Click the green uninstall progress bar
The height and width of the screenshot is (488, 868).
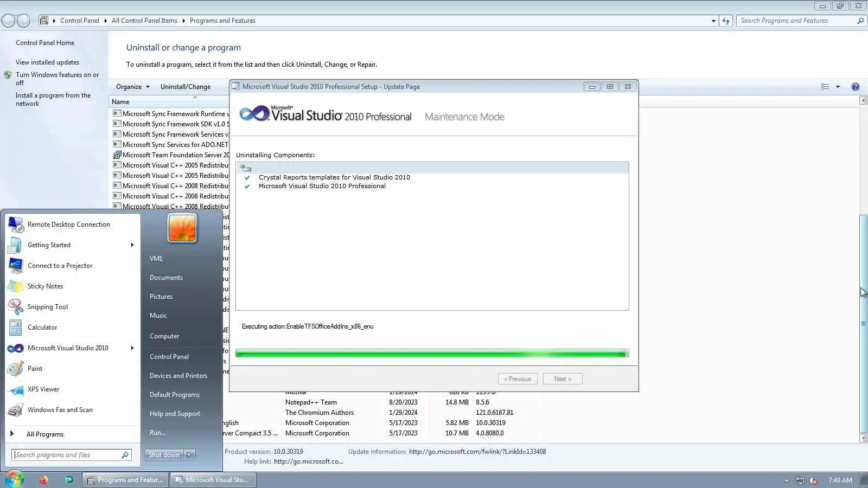[432, 354]
